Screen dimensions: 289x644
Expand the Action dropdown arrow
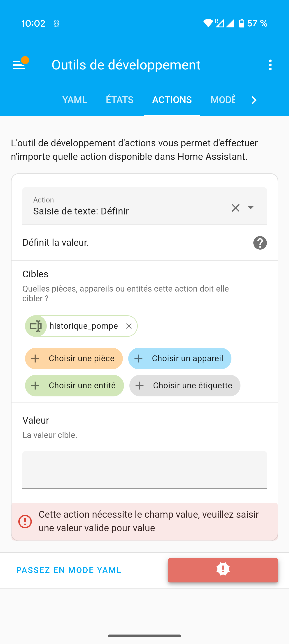tap(251, 207)
